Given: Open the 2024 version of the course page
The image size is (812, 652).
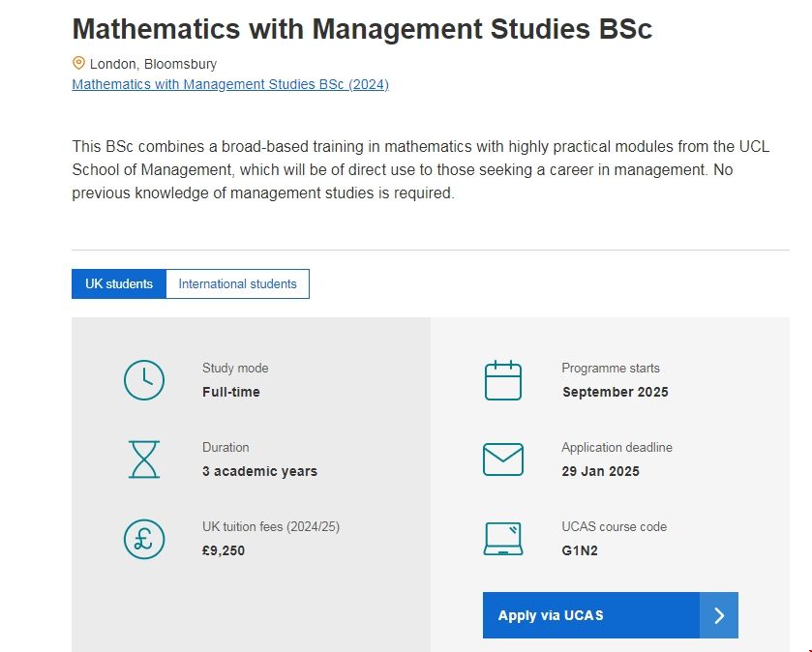Looking at the screenshot, I should [228, 84].
